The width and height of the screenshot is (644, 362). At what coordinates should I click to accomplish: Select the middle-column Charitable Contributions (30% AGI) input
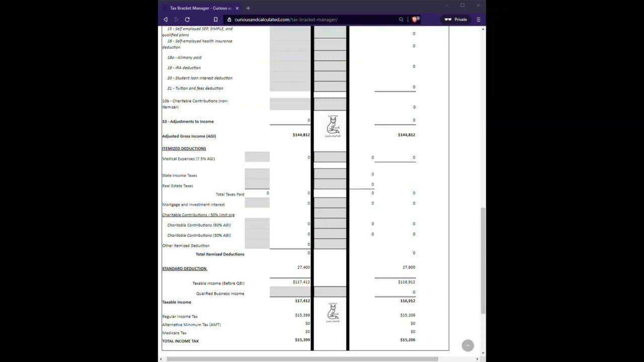pos(330,233)
